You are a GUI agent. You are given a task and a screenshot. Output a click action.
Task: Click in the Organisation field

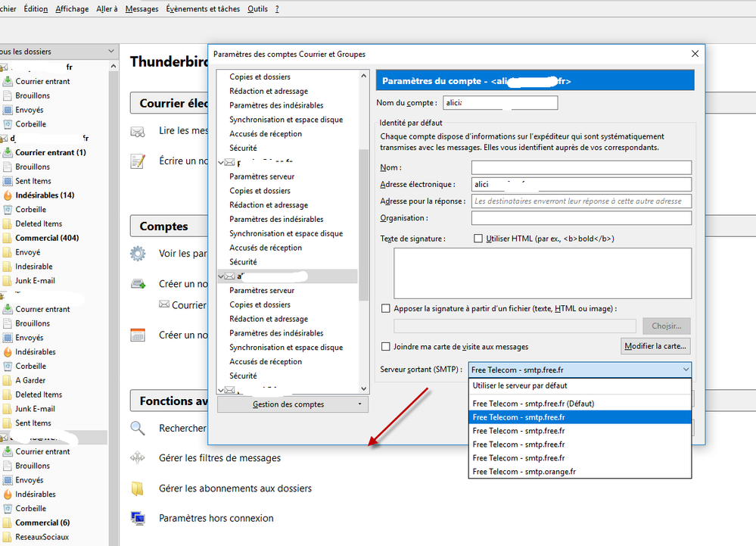coord(581,218)
